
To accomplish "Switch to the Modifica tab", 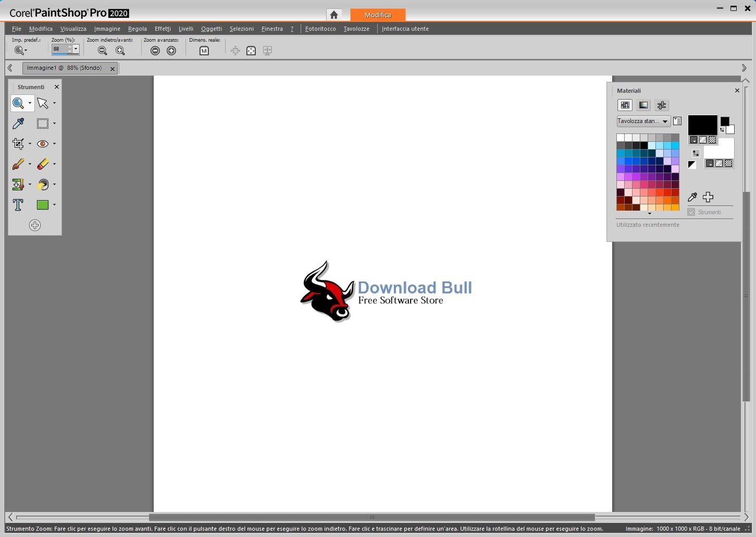I will [378, 15].
